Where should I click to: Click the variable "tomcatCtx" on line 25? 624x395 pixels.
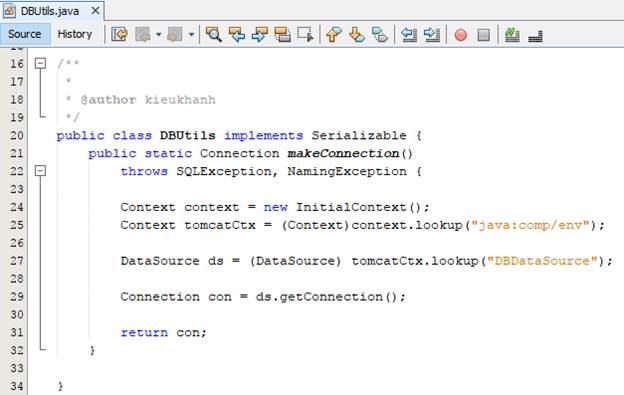[220, 225]
